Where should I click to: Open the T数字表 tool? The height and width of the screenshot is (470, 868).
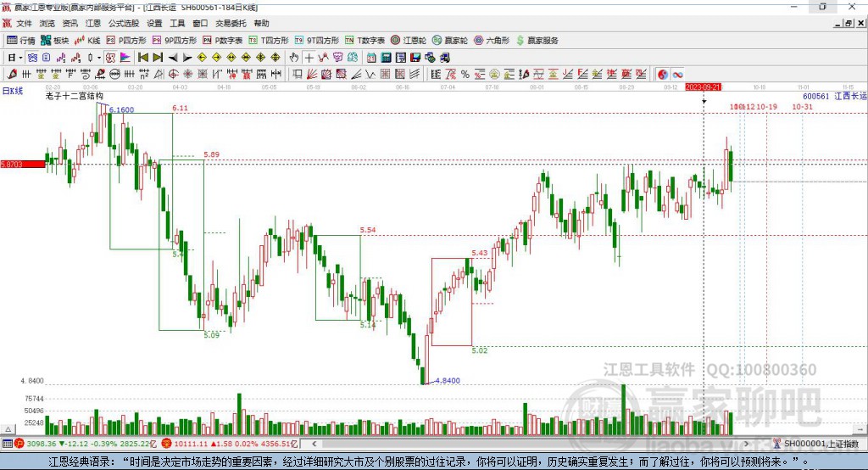(x=364, y=41)
